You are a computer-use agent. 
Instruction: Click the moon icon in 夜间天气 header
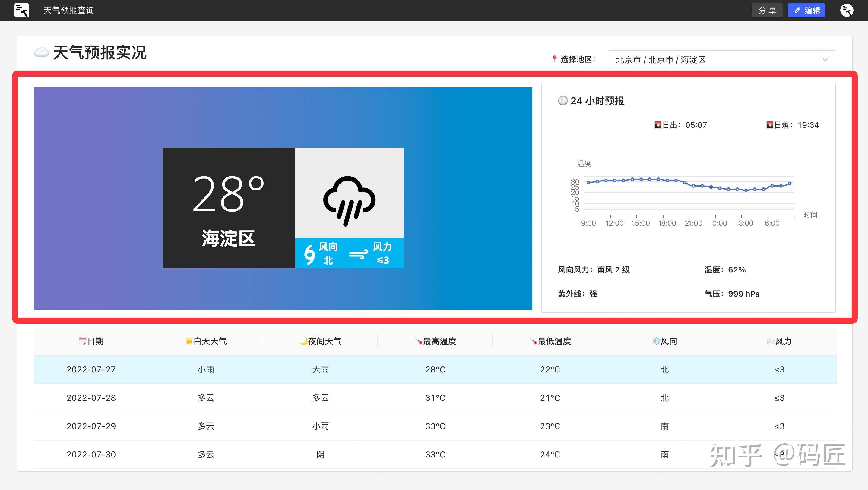tap(304, 341)
